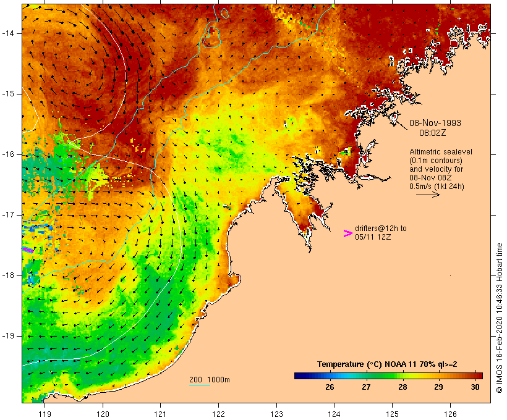
Task: Click the colorbar value 28
Action: coord(403,387)
